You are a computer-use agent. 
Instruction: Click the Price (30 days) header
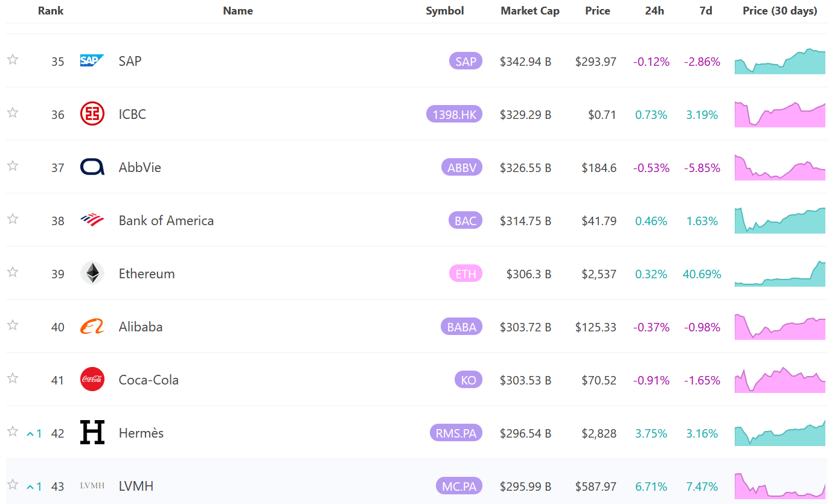tap(780, 11)
